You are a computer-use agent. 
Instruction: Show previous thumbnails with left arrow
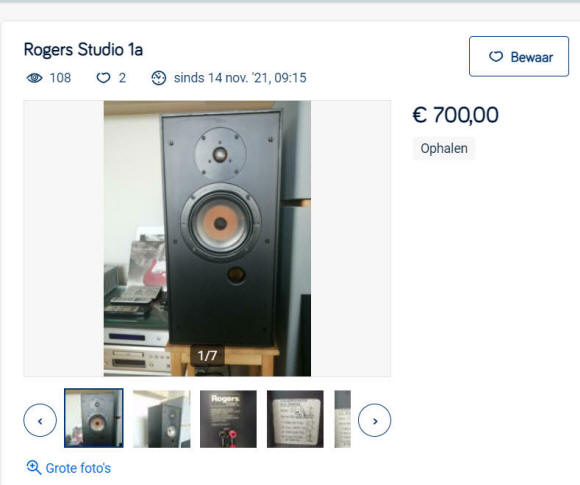click(40, 420)
